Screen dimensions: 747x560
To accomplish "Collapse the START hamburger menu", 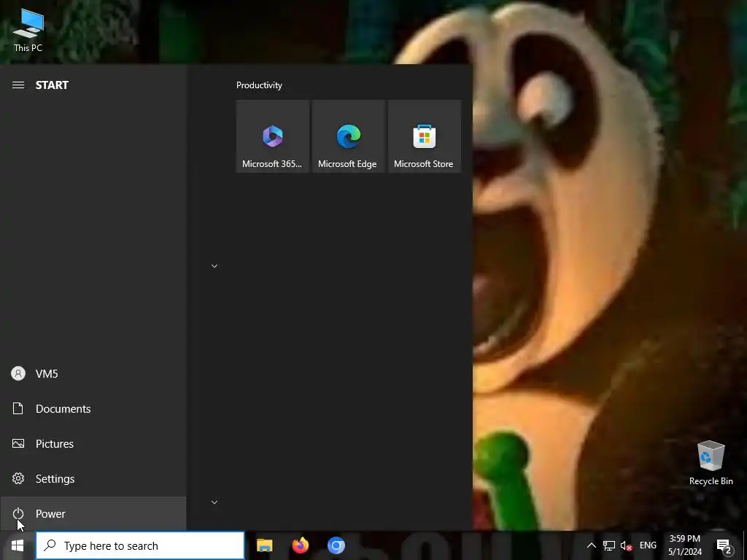I will click(18, 85).
